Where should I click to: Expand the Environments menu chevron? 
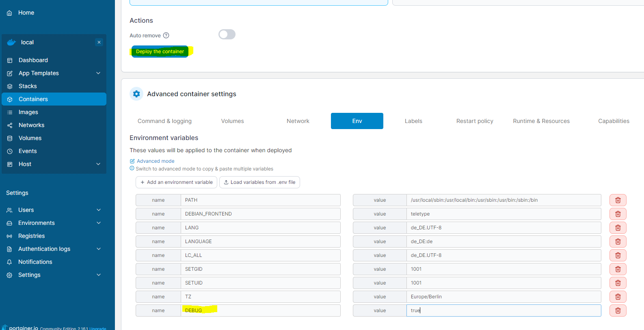pos(98,223)
